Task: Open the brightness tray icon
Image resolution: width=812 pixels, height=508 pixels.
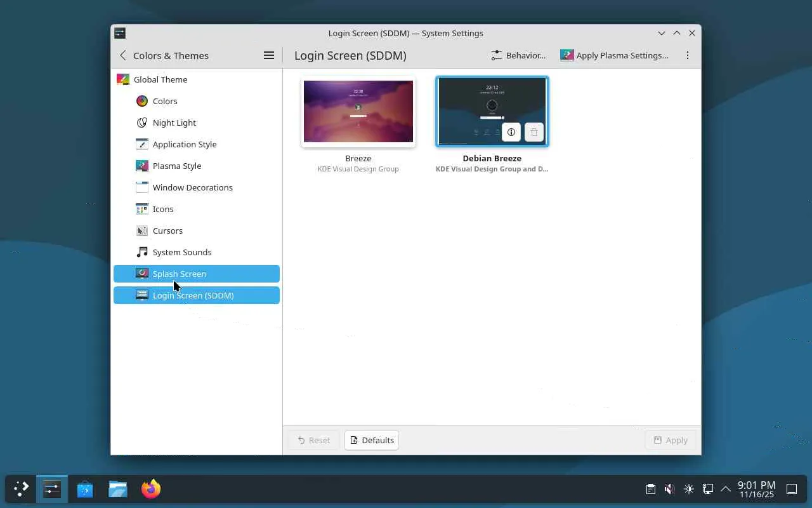Action: pyautogui.click(x=689, y=489)
